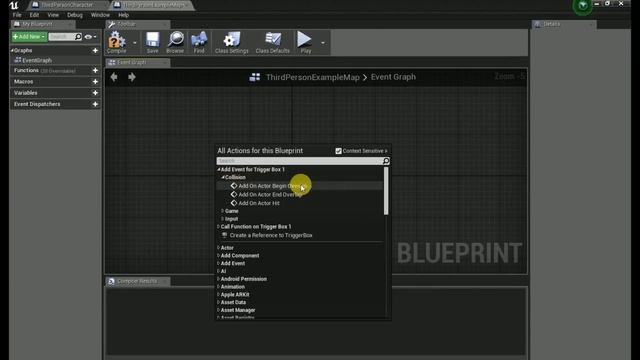Click the My Blueprint search field
The height and width of the screenshot is (360, 640).
point(62,37)
